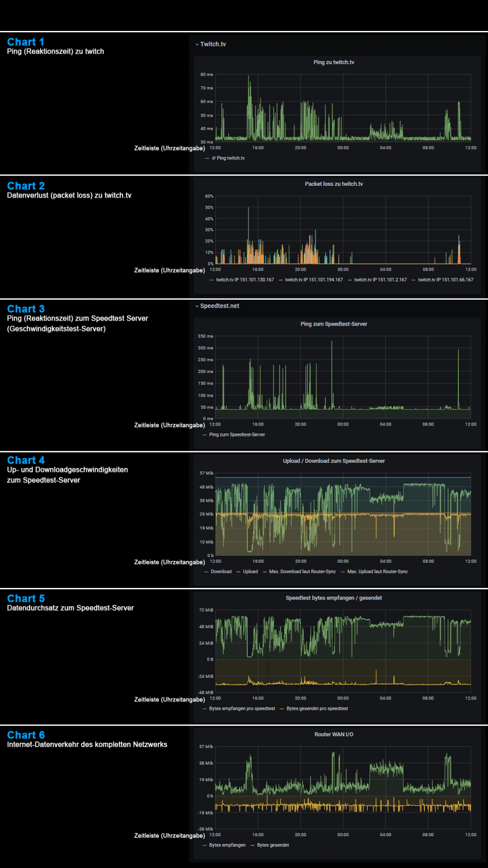The height and width of the screenshot is (868, 488).
Task: Click 'Bytes gesendet' legend in Router WAN I/O
Action: click(273, 845)
